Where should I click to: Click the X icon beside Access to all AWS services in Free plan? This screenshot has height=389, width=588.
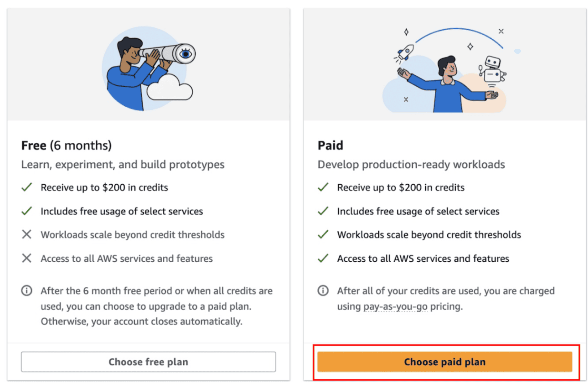[27, 259]
